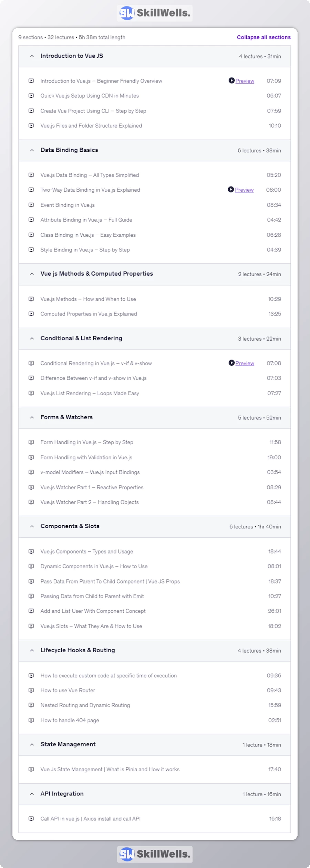This screenshot has width=310, height=868.
Task: Select the State Management section header
Action: 68,744
